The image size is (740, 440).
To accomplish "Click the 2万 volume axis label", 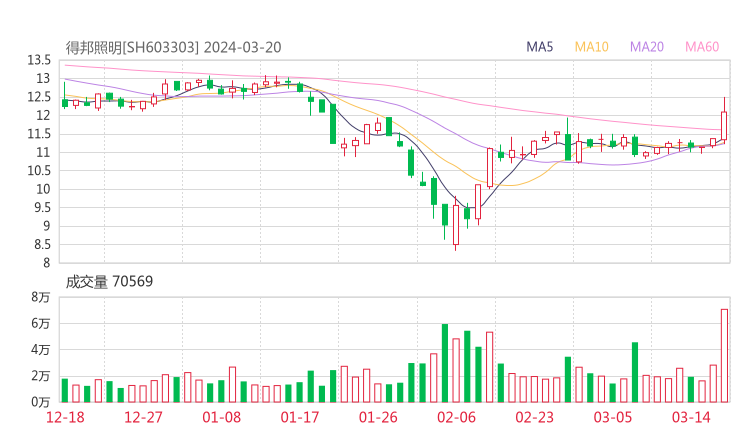I will coord(41,376).
